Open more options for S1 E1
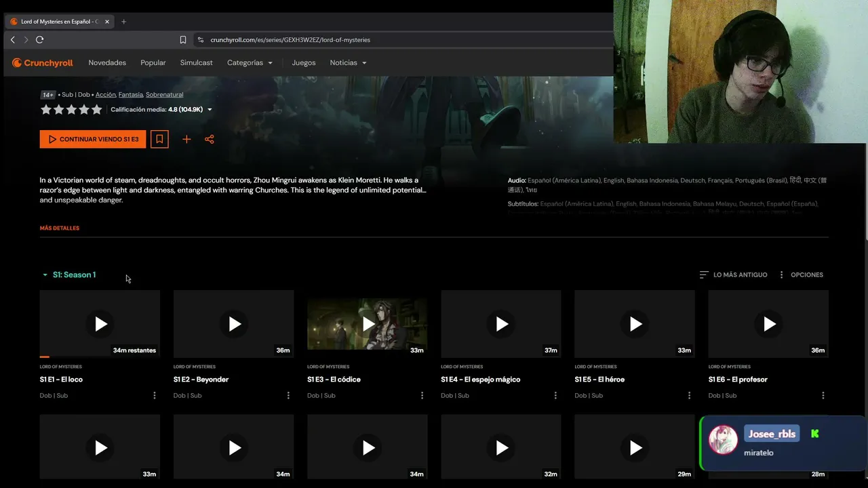Screen dimensions: 868x488 155,395
